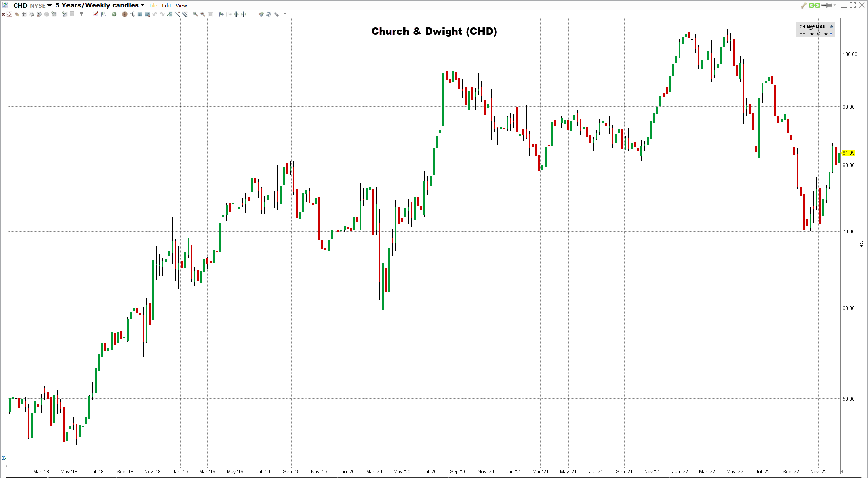Click the redo arrow icon
Viewport: 868px width, 478px height.
(162, 14)
